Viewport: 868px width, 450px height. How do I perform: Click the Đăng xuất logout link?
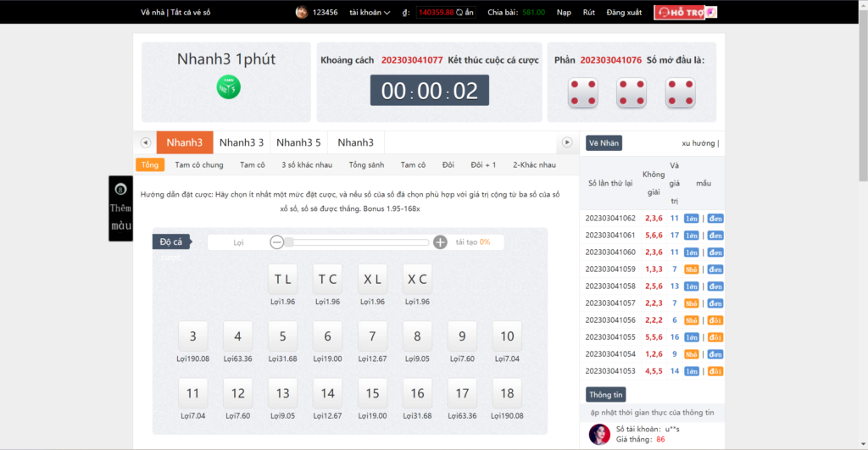coord(624,13)
